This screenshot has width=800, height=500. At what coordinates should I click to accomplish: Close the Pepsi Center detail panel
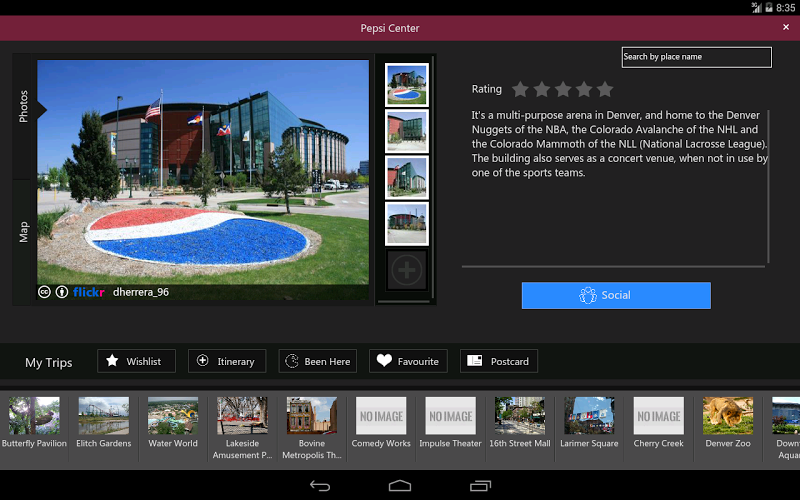tap(786, 27)
